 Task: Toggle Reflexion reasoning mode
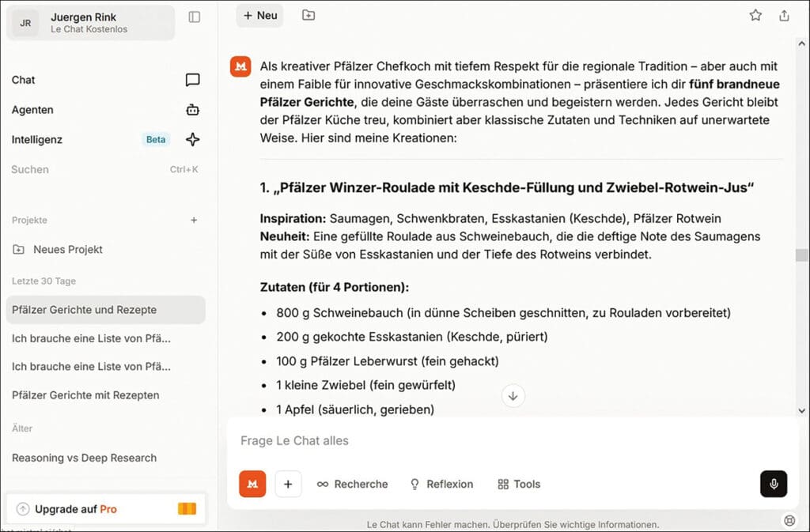(x=441, y=484)
